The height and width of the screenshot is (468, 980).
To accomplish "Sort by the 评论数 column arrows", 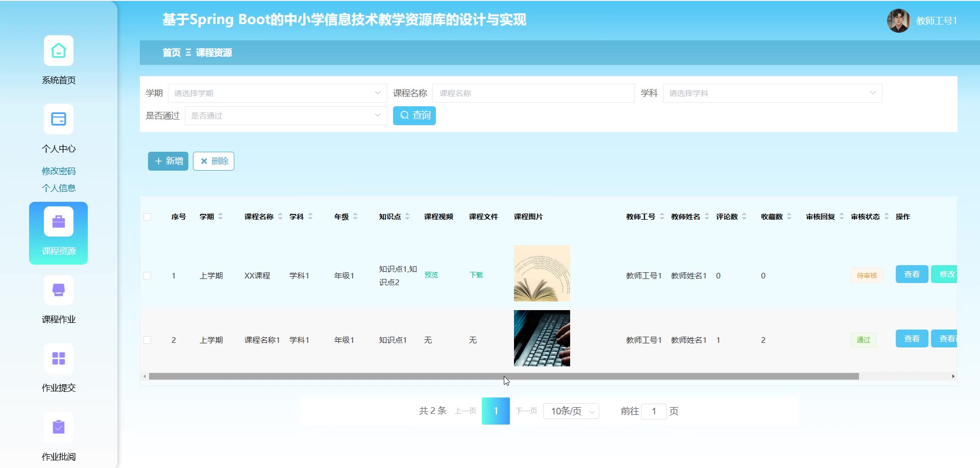I will click(x=744, y=217).
